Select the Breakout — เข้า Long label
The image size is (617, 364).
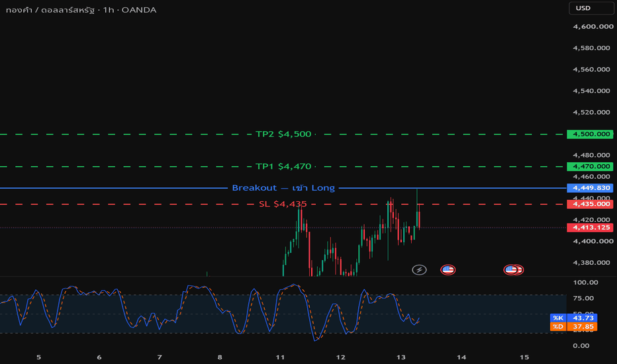(x=283, y=188)
